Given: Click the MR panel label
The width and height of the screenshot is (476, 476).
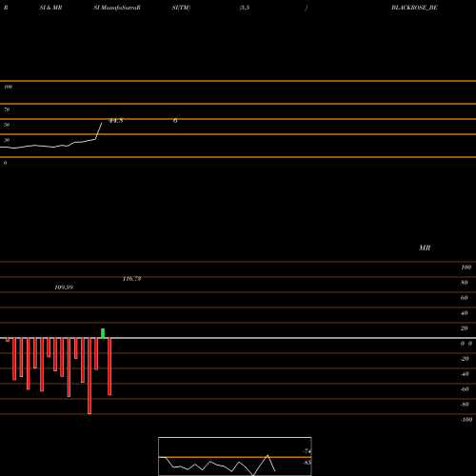Looking at the screenshot, I should (425, 248).
